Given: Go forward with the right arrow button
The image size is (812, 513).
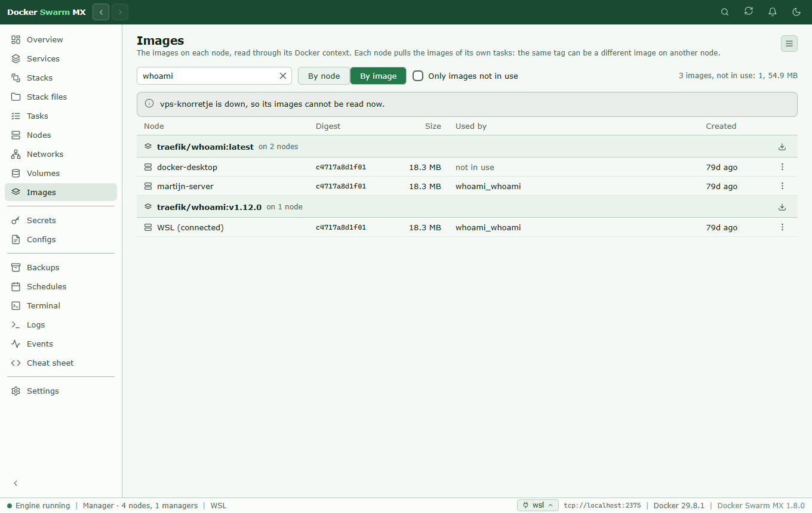Looking at the screenshot, I should (x=120, y=12).
